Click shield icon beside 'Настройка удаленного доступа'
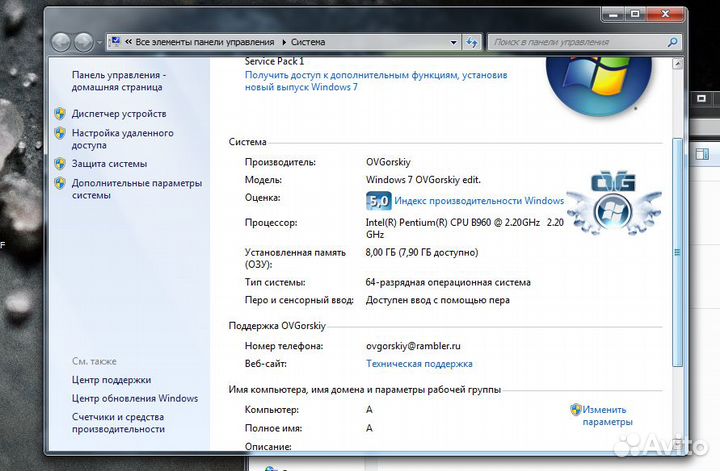Screen dimensions: 720x471 tap(60, 133)
